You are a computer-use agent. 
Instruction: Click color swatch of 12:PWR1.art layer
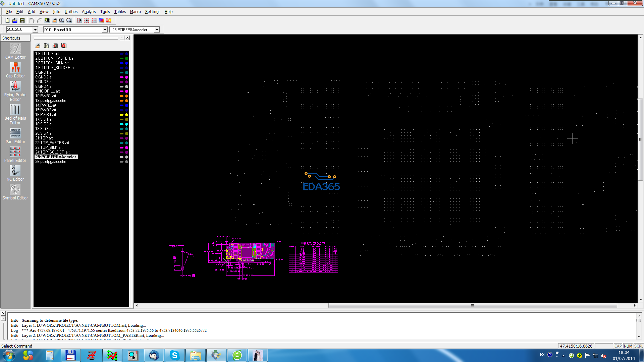click(x=121, y=96)
